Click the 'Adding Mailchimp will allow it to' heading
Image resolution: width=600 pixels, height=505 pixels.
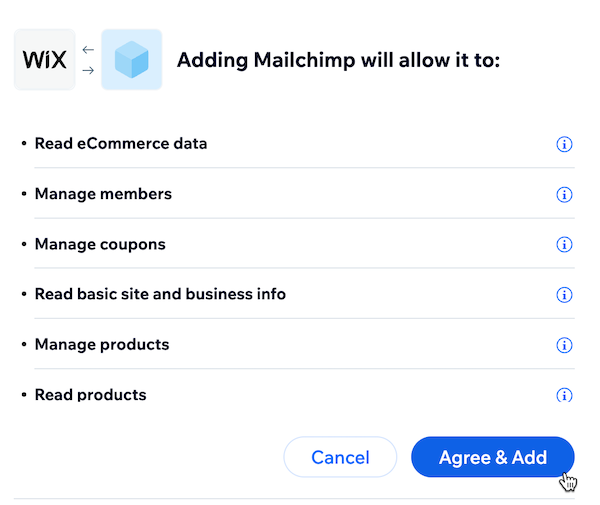(338, 60)
